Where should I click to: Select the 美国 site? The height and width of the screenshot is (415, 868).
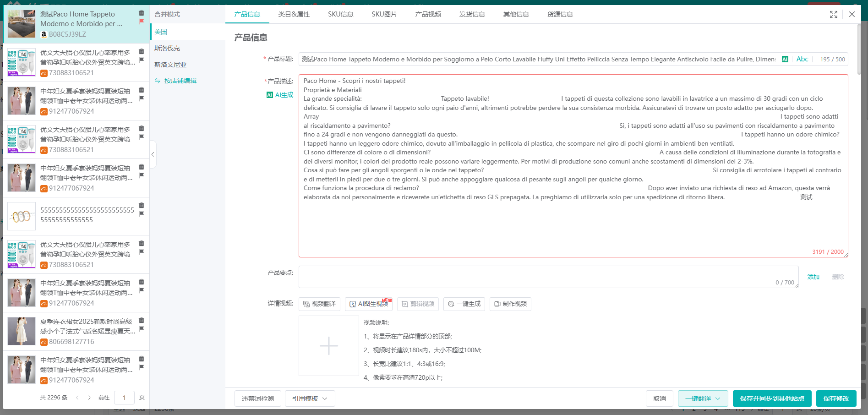click(x=187, y=32)
